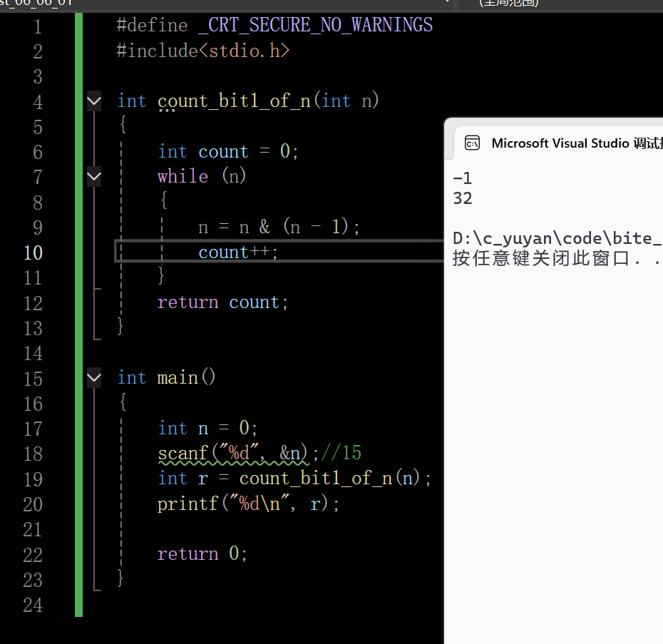The image size is (663, 644).
Task: Click the 'return count;' statement
Action: [223, 302]
